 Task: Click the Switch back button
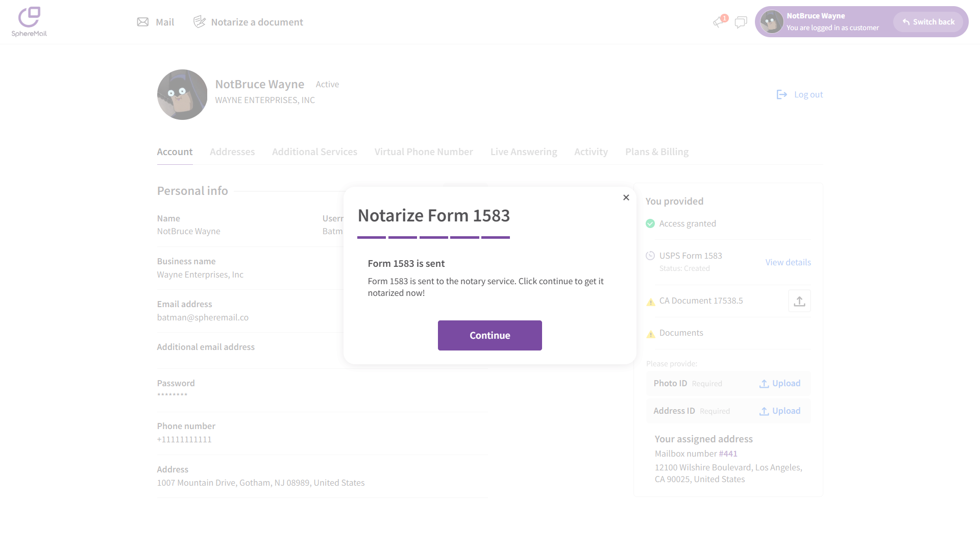(928, 22)
